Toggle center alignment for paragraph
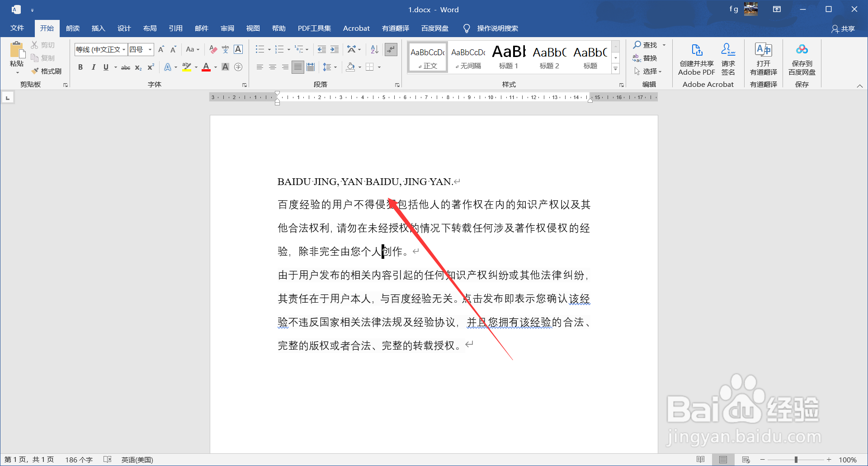868x466 pixels. click(272, 67)
